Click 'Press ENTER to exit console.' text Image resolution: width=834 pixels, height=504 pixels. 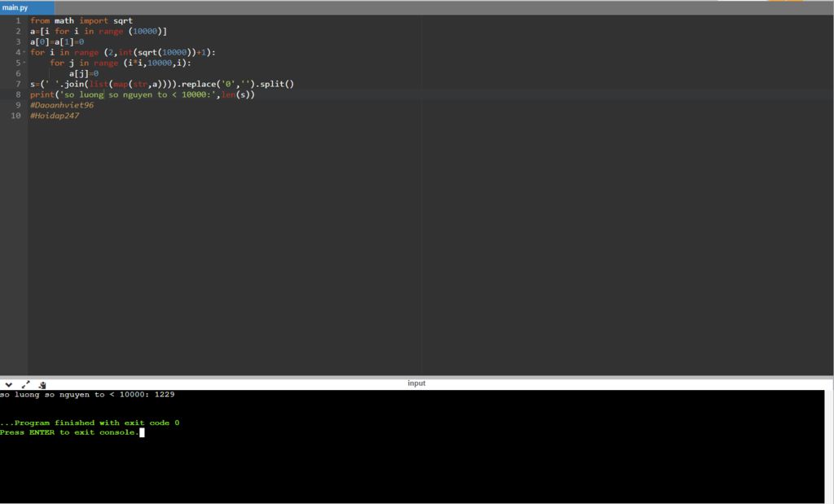(70, 432)
